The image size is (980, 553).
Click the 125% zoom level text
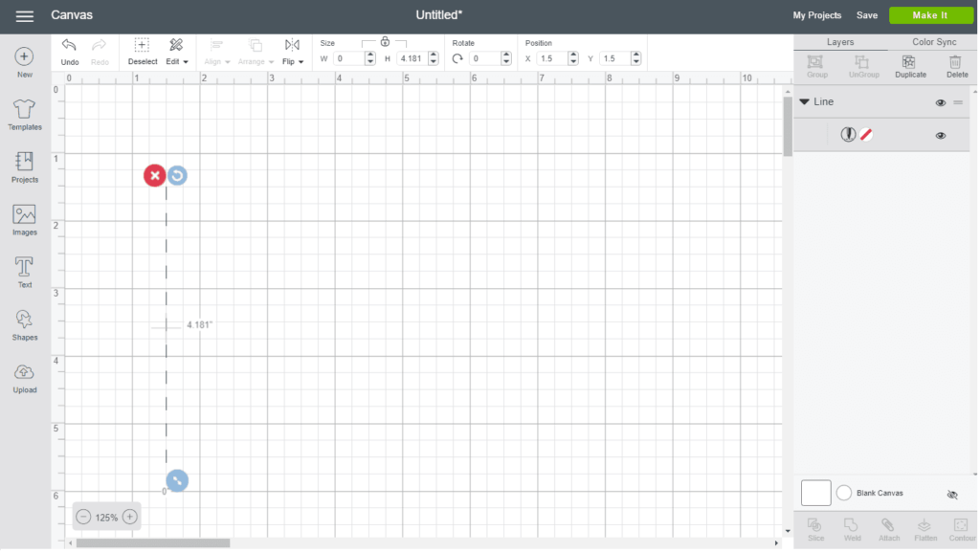(x=107, y=518)
